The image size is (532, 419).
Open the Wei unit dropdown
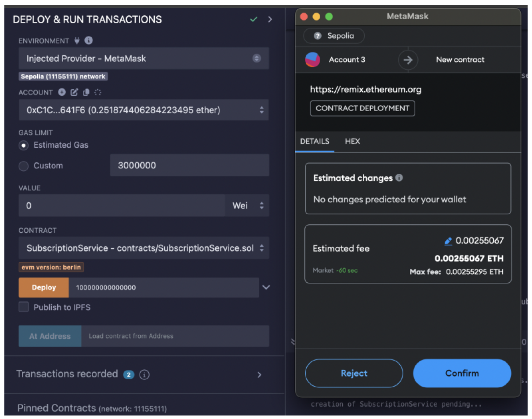(247, 205)
